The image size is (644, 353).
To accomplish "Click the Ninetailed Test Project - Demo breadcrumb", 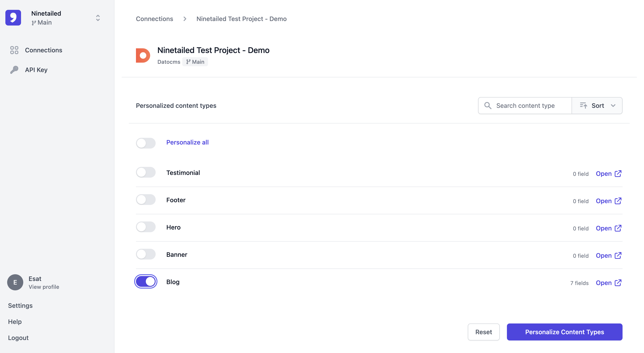I will (x=241, y=19).
